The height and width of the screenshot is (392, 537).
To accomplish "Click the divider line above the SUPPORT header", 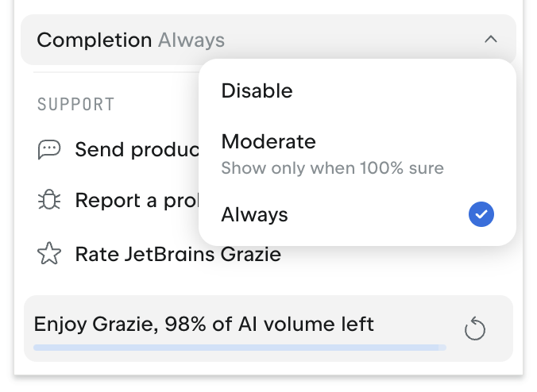I will [x=111, y=72].
